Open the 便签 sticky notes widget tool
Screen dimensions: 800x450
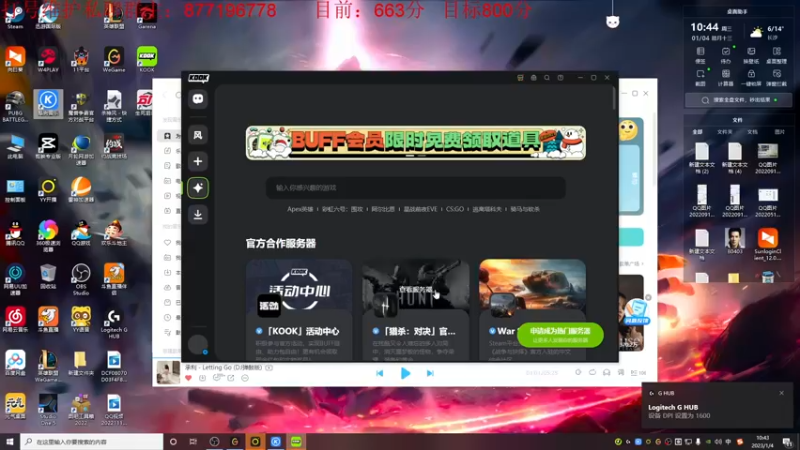701,55
